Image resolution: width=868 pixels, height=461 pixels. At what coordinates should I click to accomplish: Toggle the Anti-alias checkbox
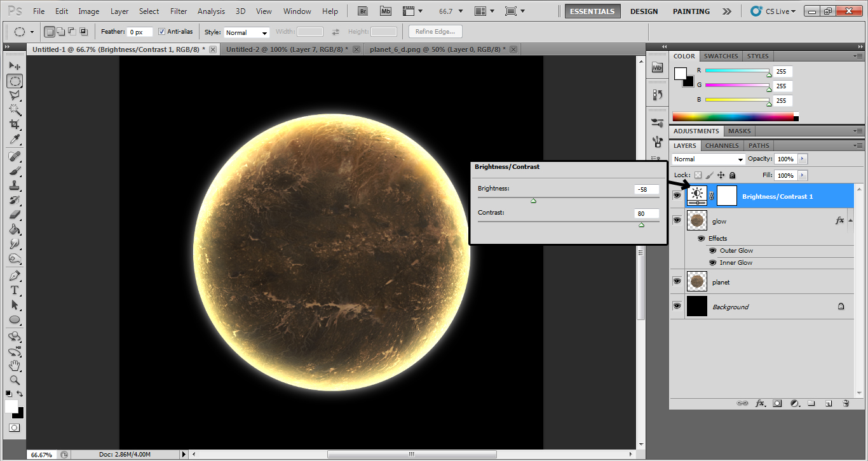pos(163,31)
